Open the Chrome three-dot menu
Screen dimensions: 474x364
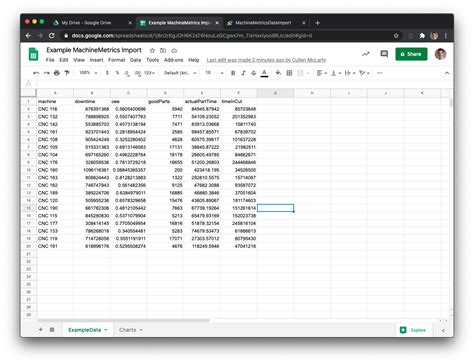pos(446,36)
